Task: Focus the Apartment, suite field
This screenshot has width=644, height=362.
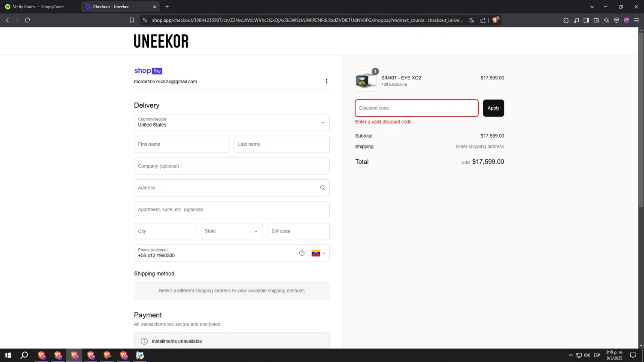Action: pos(232,210)
